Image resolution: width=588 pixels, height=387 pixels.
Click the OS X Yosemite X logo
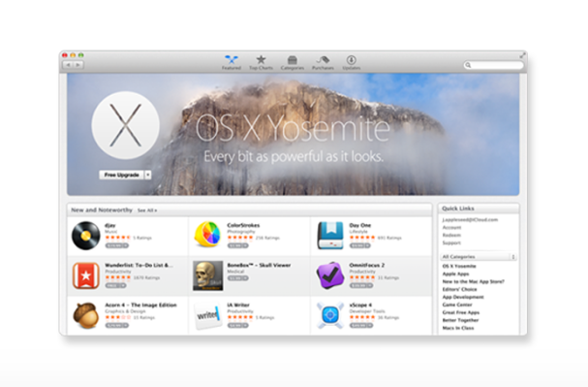tap(126, 125)
